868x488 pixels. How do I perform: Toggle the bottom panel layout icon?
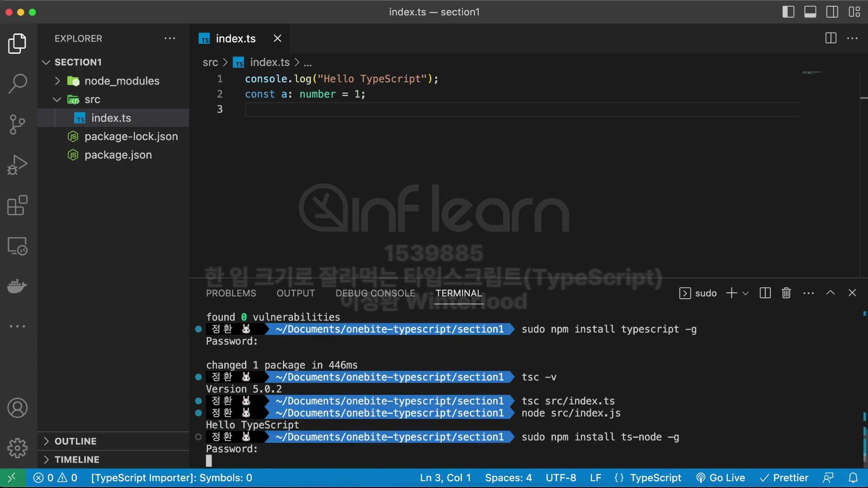pos(810,12)
